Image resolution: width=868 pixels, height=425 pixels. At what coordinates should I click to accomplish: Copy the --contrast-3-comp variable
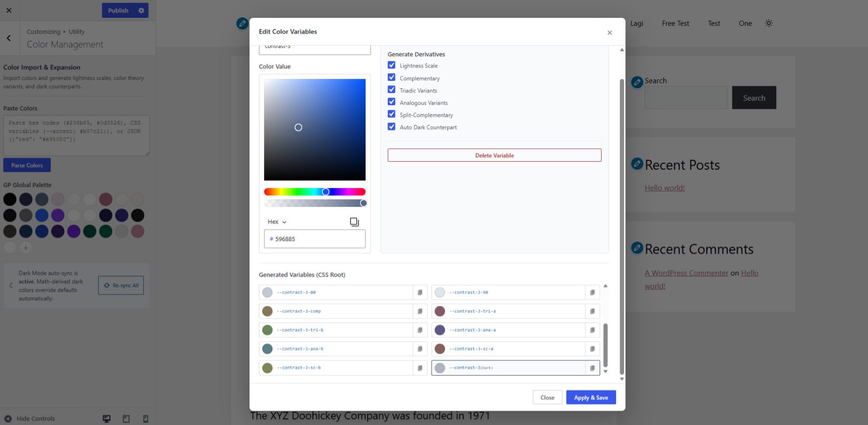coord(420,311)
